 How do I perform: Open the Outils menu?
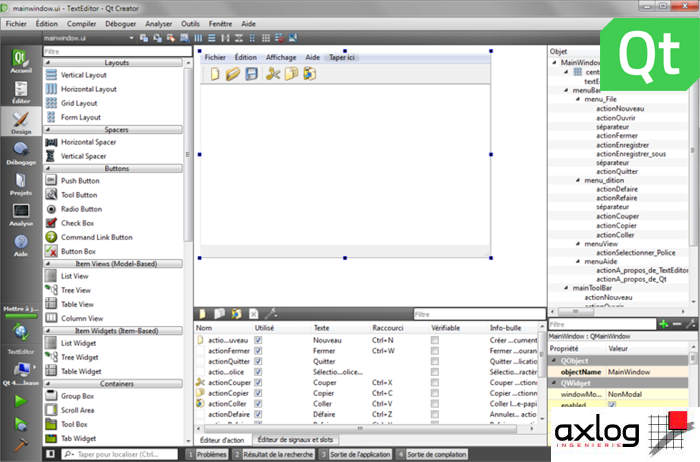190,24
